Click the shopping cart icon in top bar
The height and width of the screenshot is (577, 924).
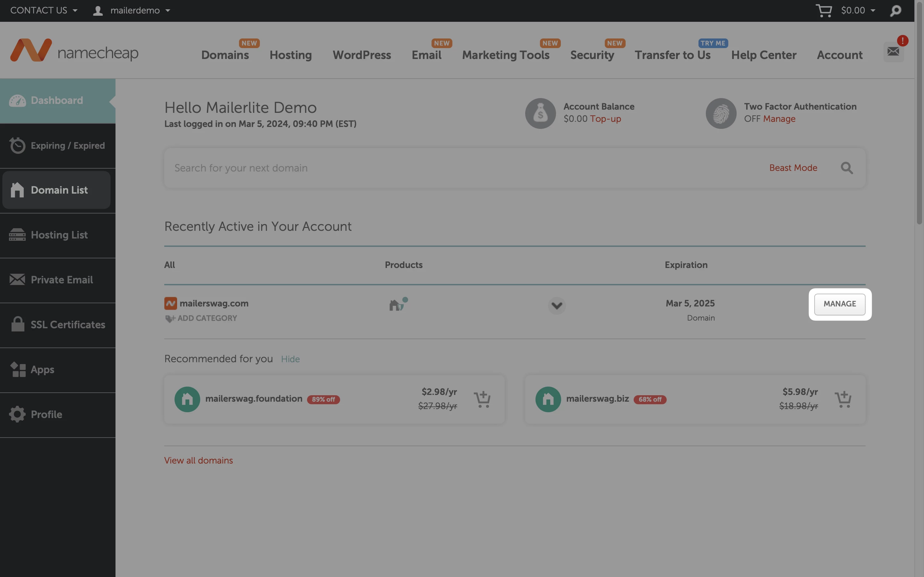pos(824,10)
